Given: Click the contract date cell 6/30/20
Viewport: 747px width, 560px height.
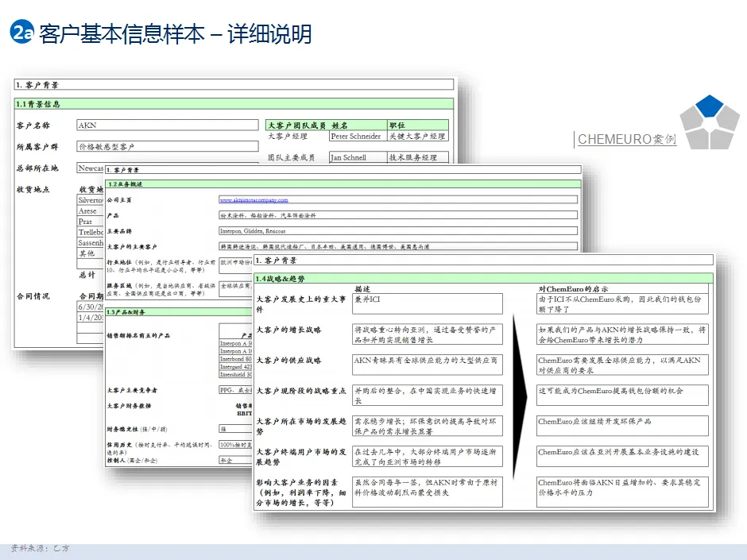Looking at the screenshot, I should [91, 307].
